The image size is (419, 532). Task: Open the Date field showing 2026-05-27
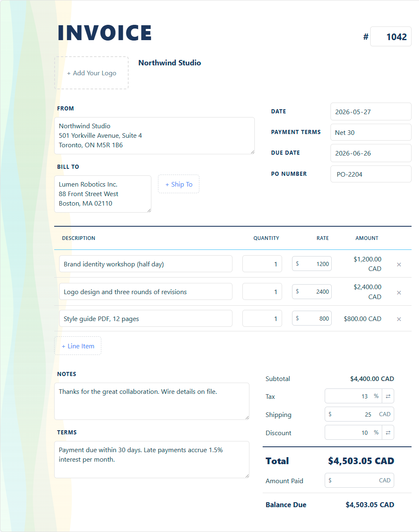tap(371, 112)
